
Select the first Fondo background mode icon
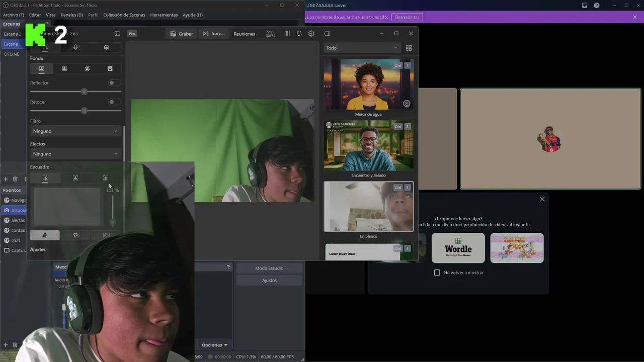coord(41,68)
